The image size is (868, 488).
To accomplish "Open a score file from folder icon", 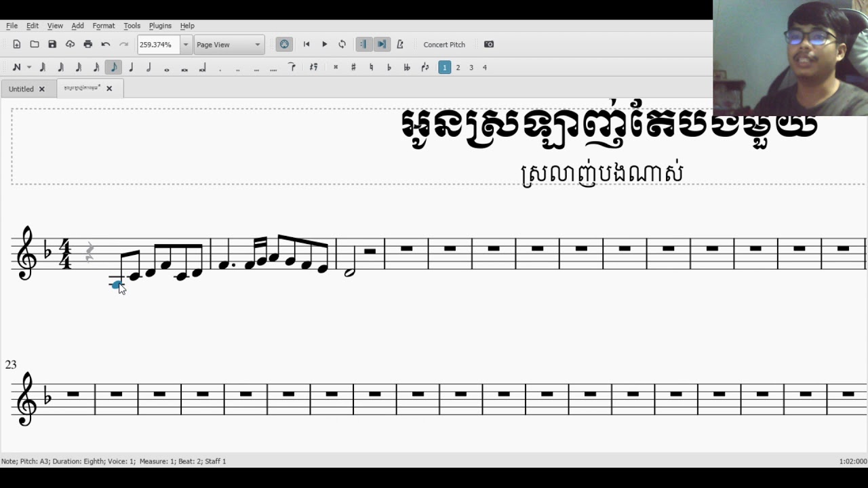I will [35, 45].
